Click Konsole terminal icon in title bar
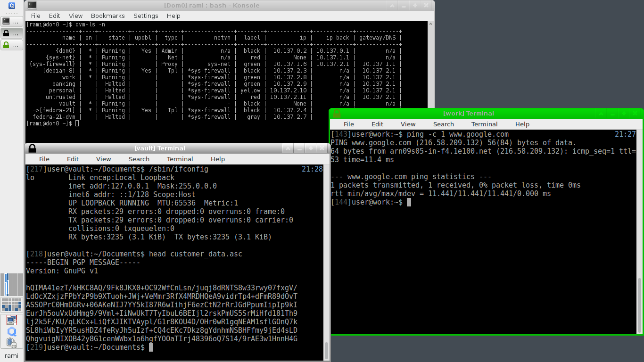Viewport: 644px width, 362px height. [x=32, y=5]
